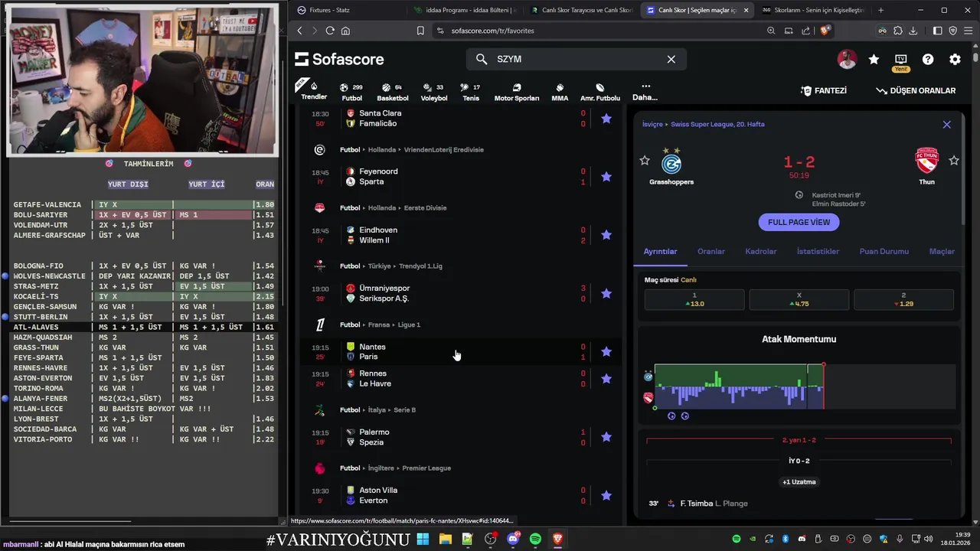Favorite the Grasshoppers team star
980x551 pixels.
click(x=645, y=161)
